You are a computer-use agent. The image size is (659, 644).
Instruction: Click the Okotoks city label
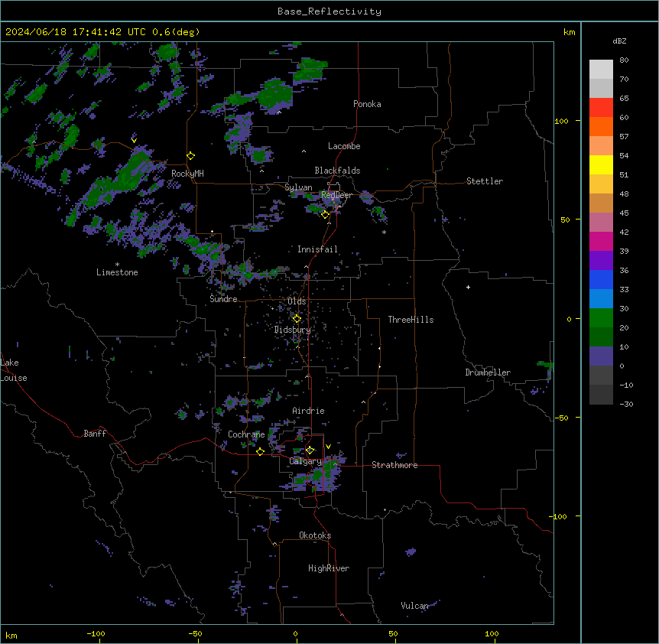[x=315, y=535]
